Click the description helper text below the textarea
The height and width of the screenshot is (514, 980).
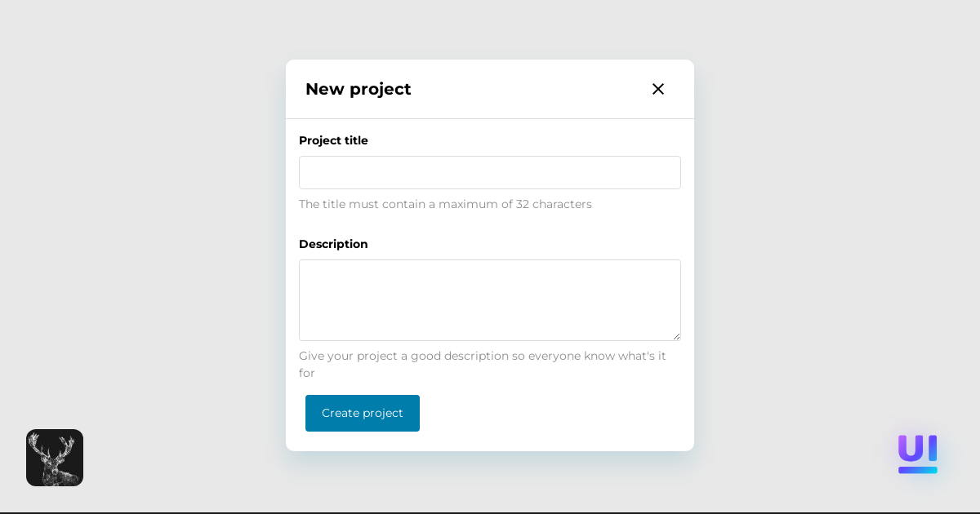482,365
